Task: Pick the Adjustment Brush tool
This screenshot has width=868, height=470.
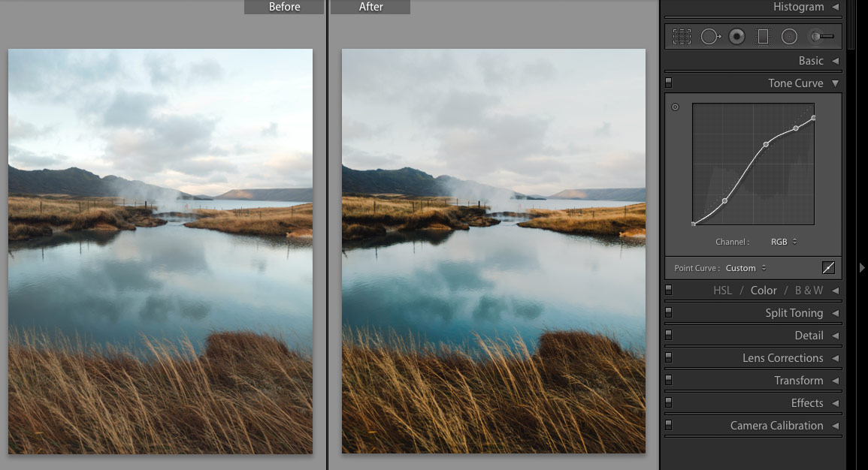Action: [816, 36]
